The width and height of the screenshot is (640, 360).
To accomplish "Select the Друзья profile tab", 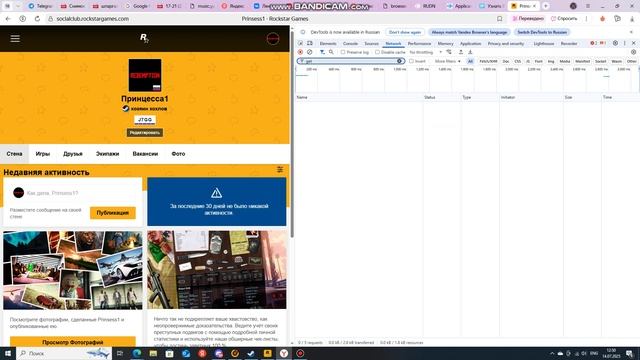I will click(x=73, y=154).
